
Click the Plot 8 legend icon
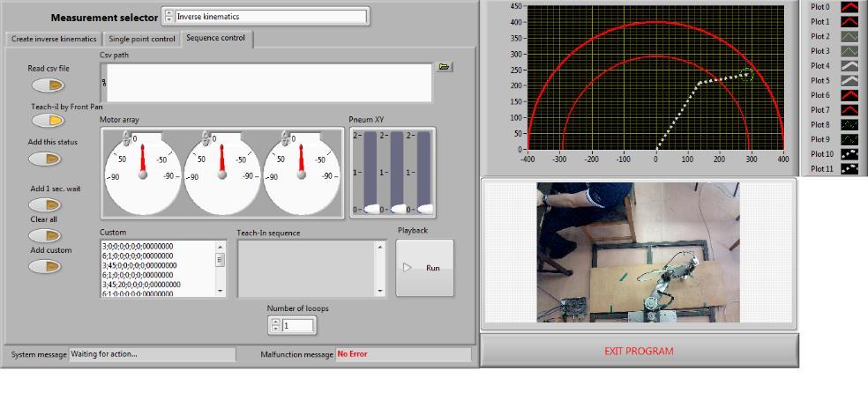(x=849, y=125)
